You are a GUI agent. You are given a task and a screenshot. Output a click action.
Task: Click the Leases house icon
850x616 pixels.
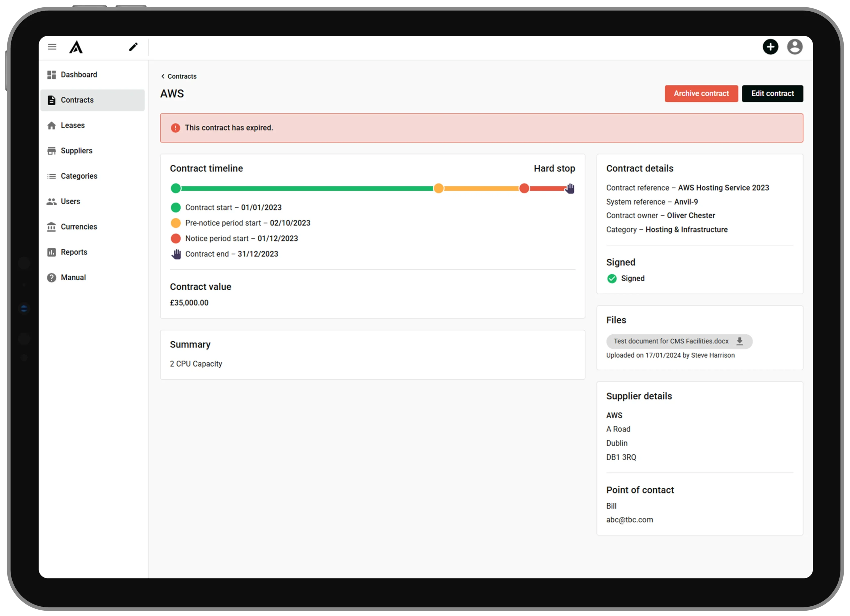[52, 126]
